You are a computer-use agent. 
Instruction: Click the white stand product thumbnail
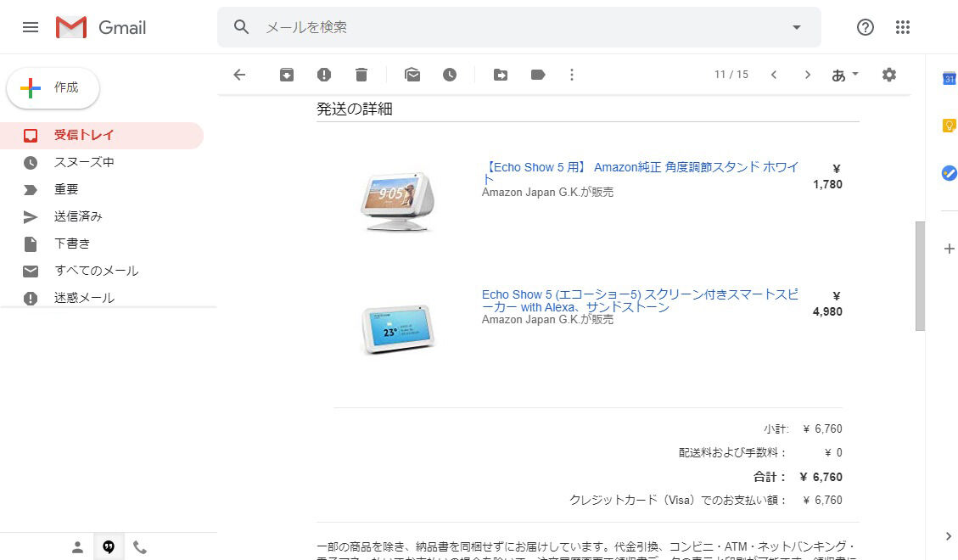[397, 201]
